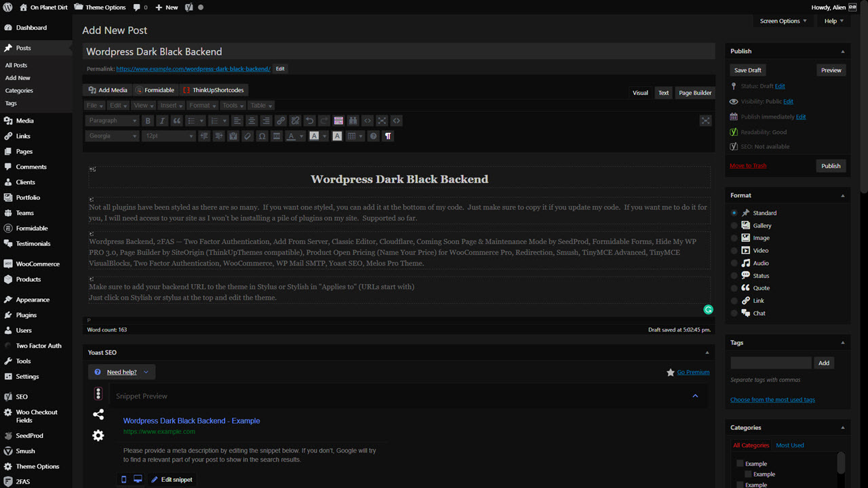This screenshot has height=488, width=868.
Task: Collapse the Yoast SEO metabox
Action: point(707,352)
